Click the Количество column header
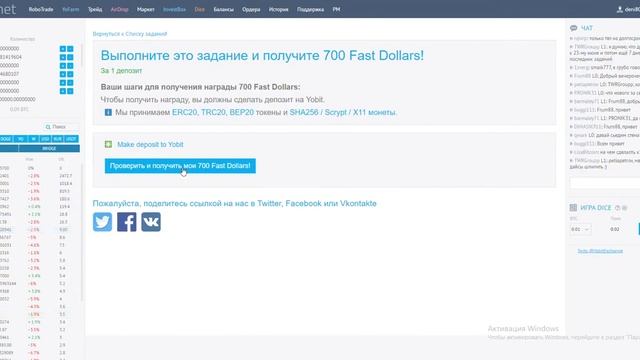 (22, 39)
